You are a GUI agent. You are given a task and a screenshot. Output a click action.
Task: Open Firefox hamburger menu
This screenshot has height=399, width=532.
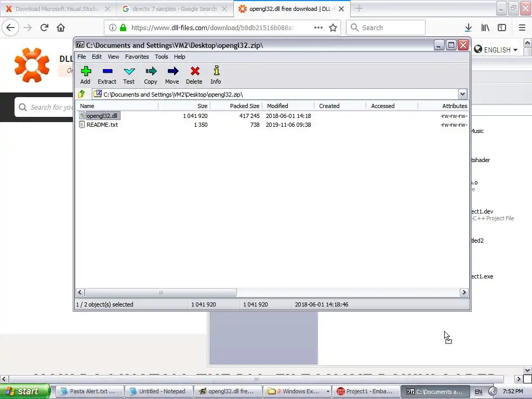(x=522, y=28)
